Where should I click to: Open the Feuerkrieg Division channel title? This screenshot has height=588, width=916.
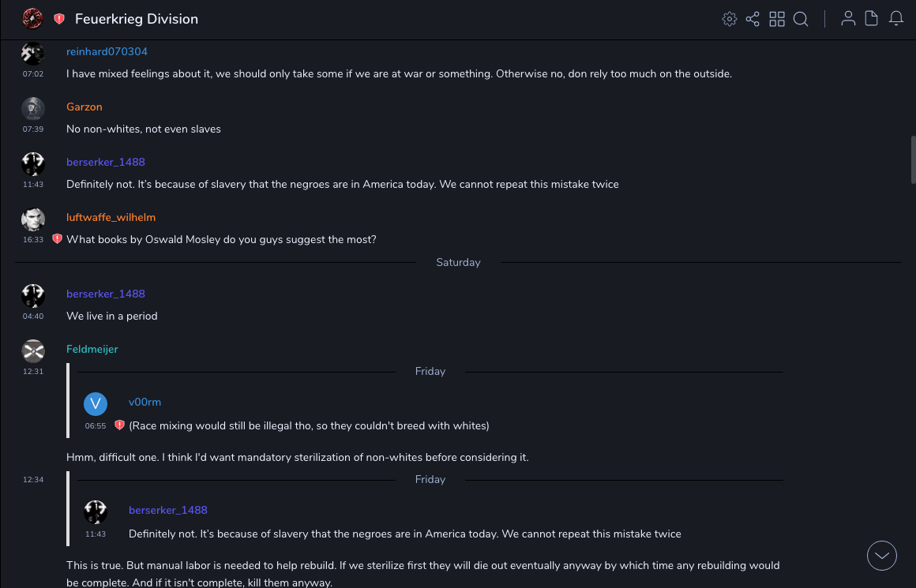pyautogui.click(x=137, y=19)
